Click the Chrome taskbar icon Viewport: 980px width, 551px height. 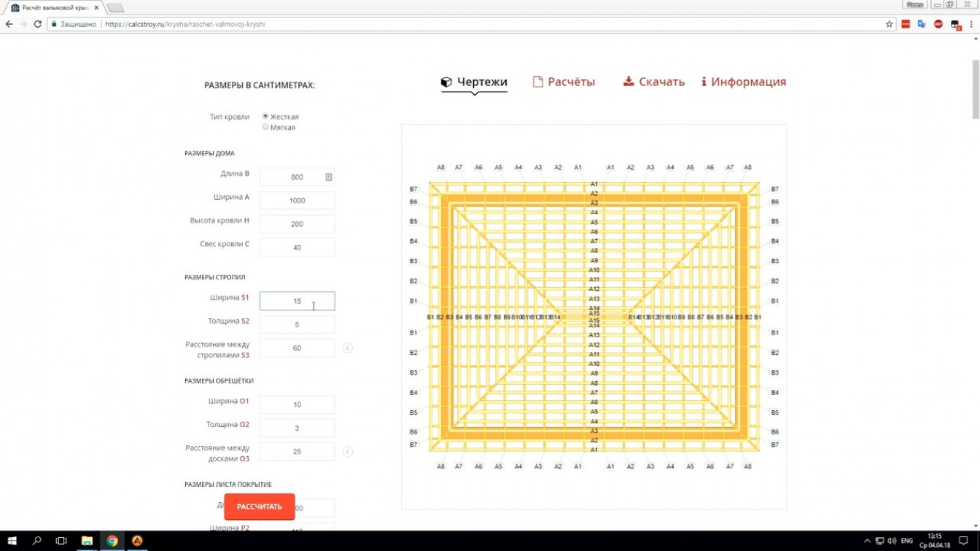tap(112, 541)
